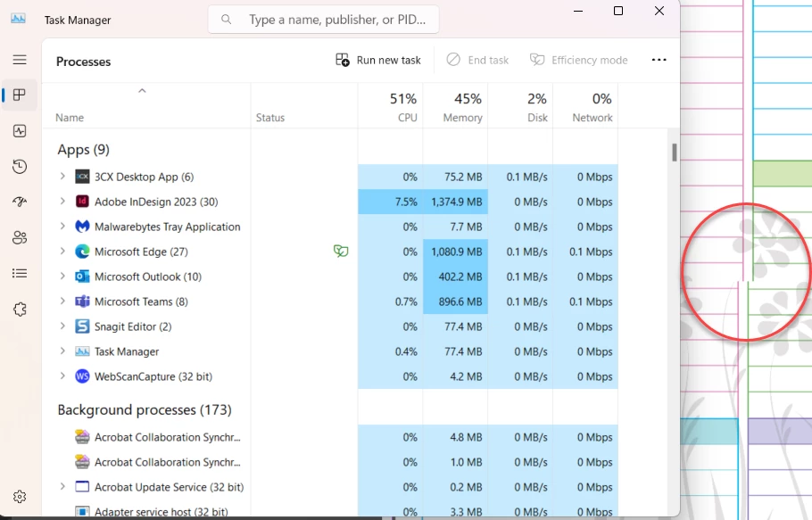
Task: Expand the Microsoft Outlook group
Action: pyautogui.click(x=62, y=276)
